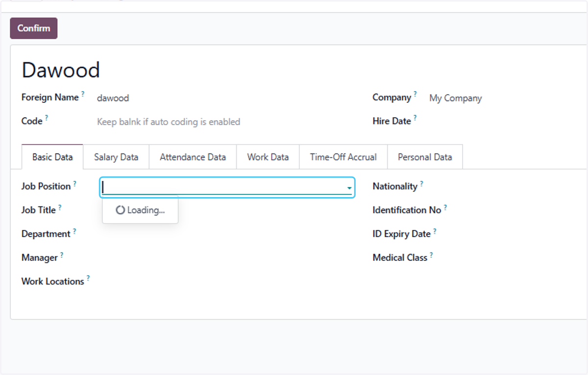Image resolution: width=588 pixels, height=375 pixels.
Task: Select the Time-Off Accrual tab
Action: click(x=343, y=157)
